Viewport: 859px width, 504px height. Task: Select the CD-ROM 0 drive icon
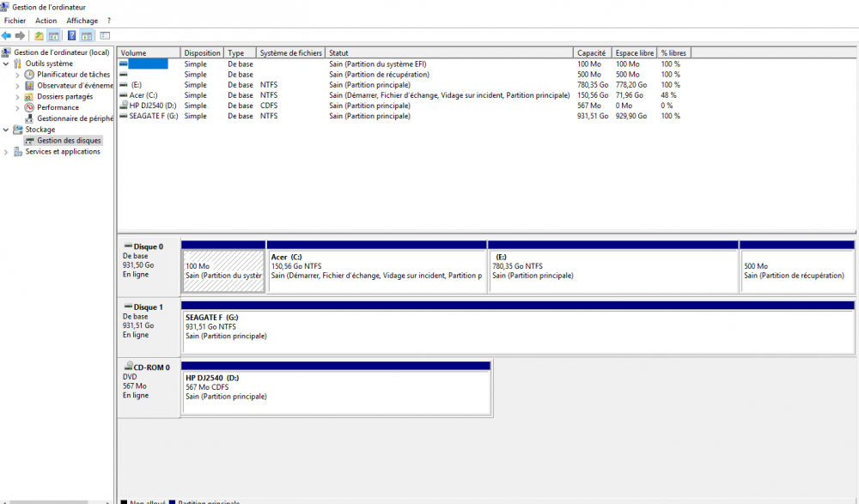tap(128, 366)
